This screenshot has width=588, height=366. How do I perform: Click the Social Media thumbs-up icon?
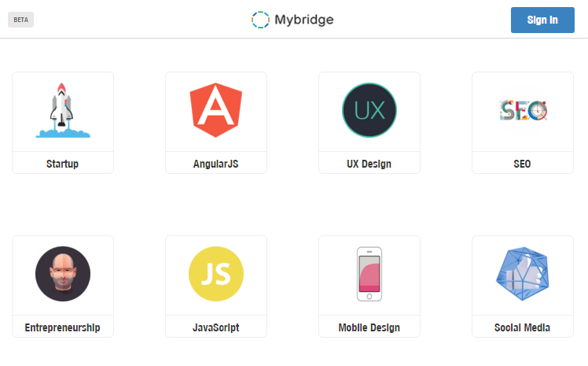523,274
